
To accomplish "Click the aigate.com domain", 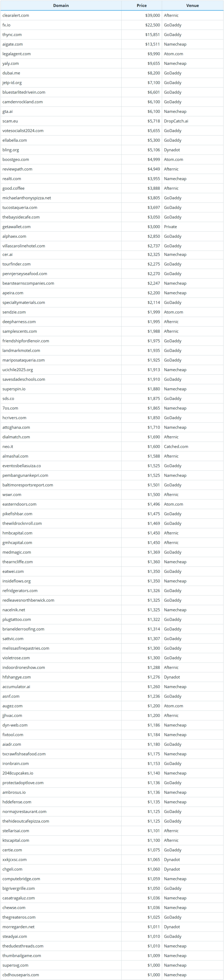I will [x=12, y=44].
